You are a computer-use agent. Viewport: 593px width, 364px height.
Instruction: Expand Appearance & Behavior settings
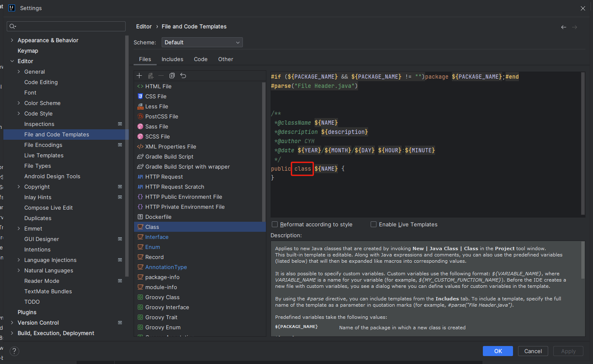[12, 40]
